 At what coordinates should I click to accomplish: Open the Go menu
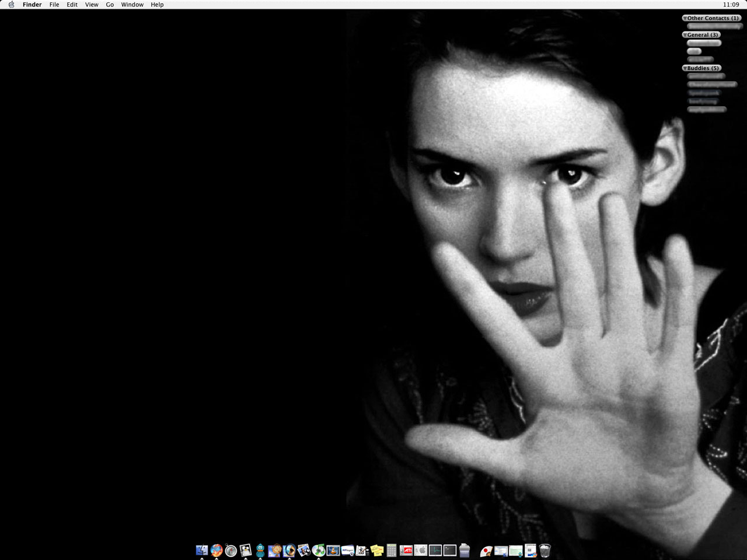pyautogui.click(x=110, y=5)
